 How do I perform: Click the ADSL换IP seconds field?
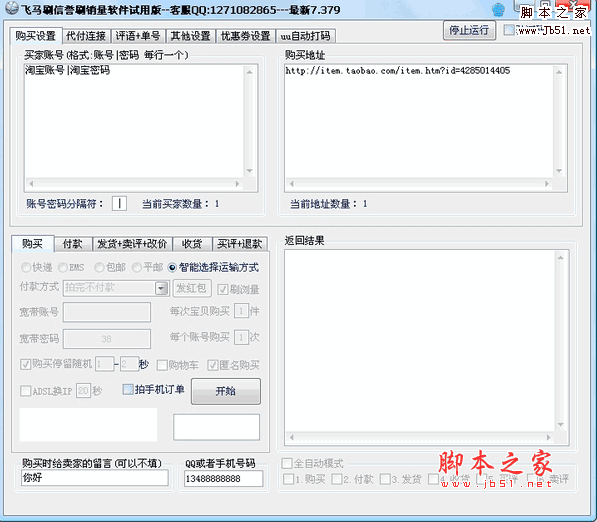point(83,391)
